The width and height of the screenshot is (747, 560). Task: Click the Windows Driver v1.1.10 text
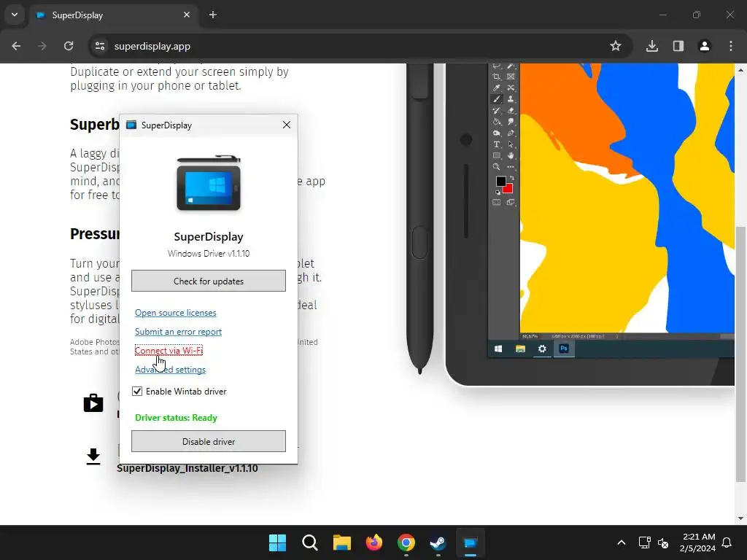[209, 253]
